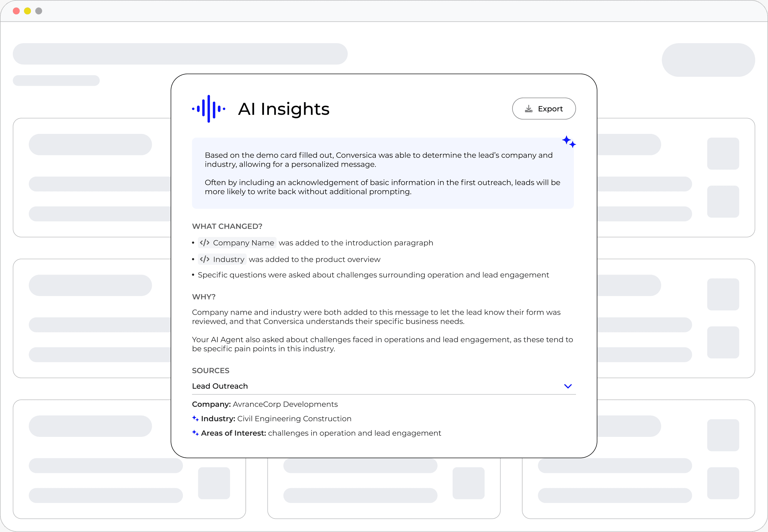768x532 pixels.
Task: Click the code icon beside Industry
Action: click(205, 259)
